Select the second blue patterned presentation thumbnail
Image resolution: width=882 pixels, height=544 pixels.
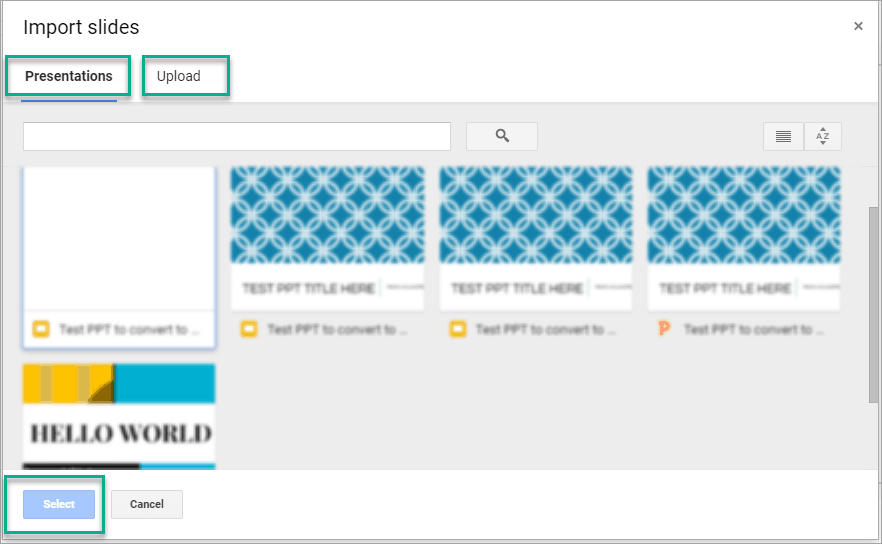327,240
